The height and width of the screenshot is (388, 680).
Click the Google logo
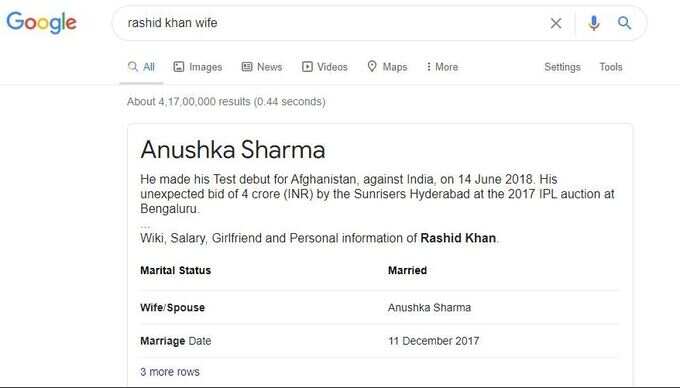pyautogui.click(x=42, y=23)
